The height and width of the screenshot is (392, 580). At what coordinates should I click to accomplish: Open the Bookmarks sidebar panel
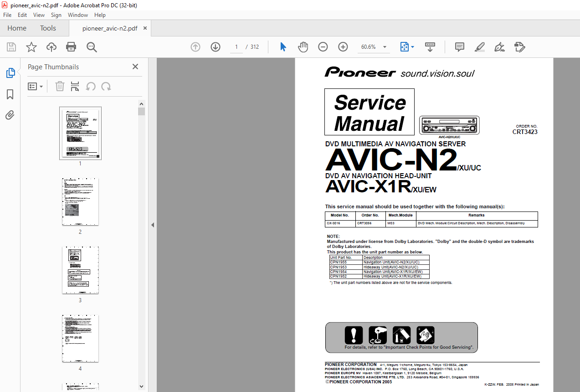click(10, 94)
